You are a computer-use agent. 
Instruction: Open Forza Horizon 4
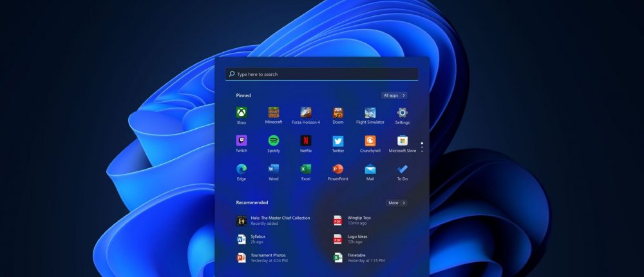[x=306, y=113]
